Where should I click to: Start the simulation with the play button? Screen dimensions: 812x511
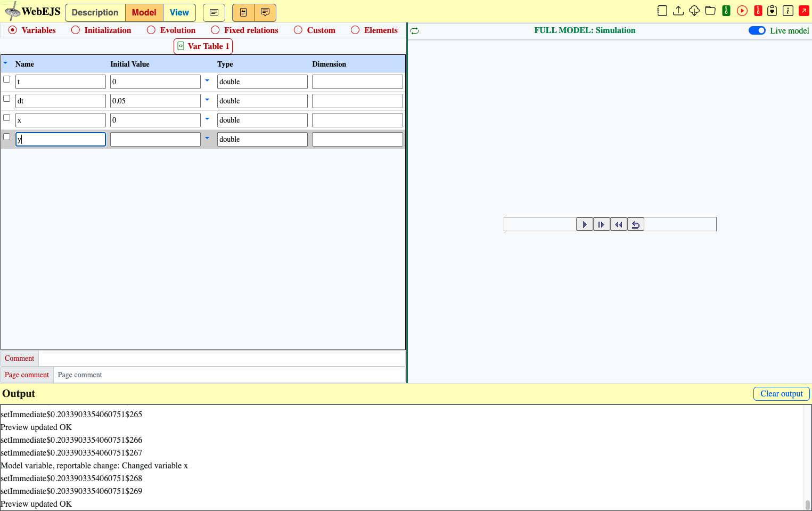[x=585, y=224]
